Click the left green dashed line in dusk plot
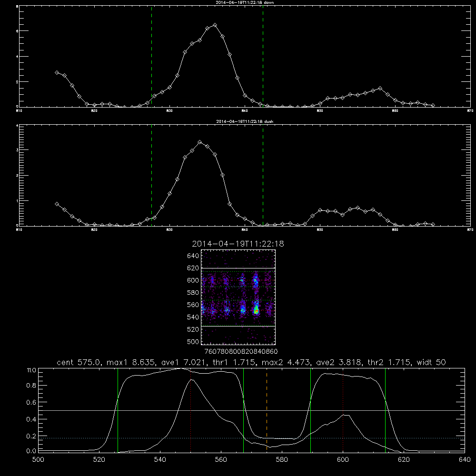This screenshot has width=476, height=476. point(151,176)
